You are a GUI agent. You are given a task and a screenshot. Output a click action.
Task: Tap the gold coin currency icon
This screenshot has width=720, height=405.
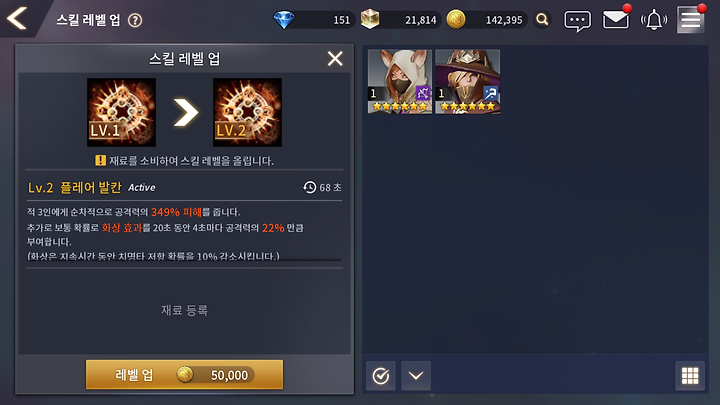tap(456, 20)
